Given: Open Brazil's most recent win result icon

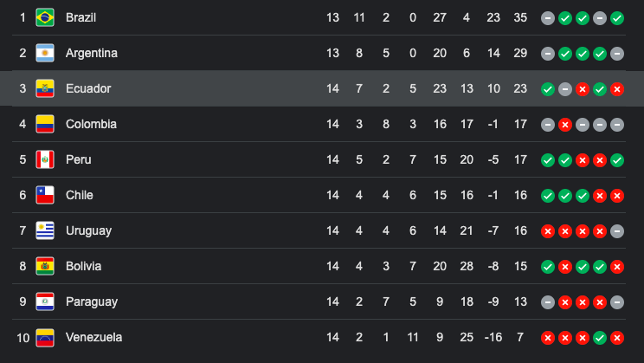Looking at the screenshot, I should click(617, 18).
